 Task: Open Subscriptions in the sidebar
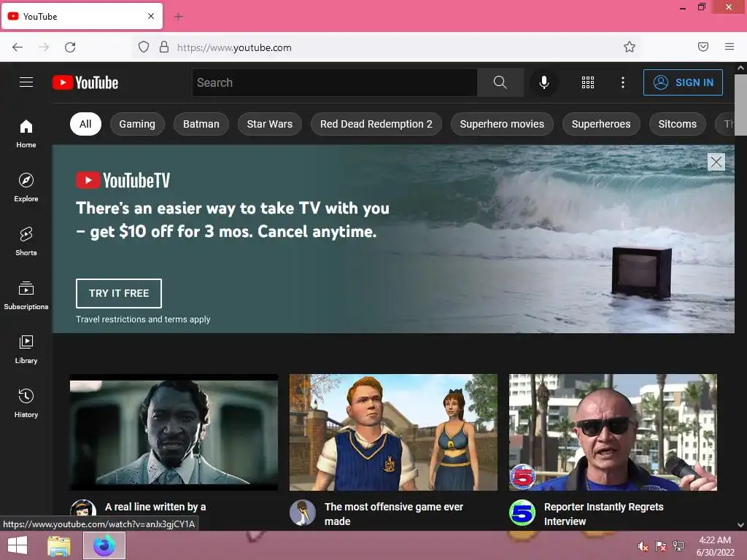click(x=26, y=295)
